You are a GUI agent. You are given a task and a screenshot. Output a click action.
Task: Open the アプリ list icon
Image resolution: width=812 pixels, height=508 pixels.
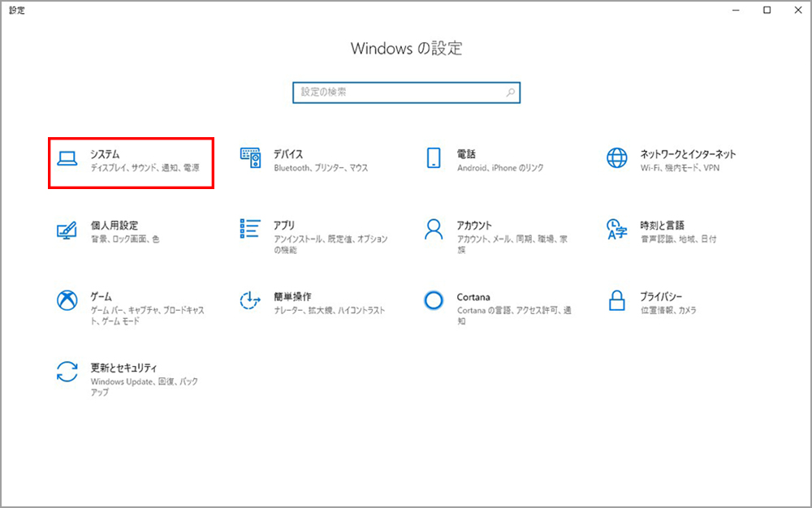(250, 229)
